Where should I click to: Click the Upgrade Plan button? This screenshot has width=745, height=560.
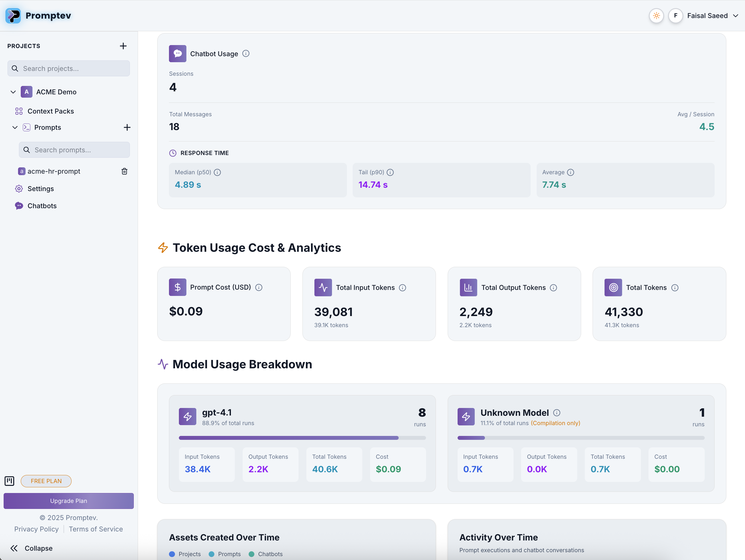[x=69, y=501]
